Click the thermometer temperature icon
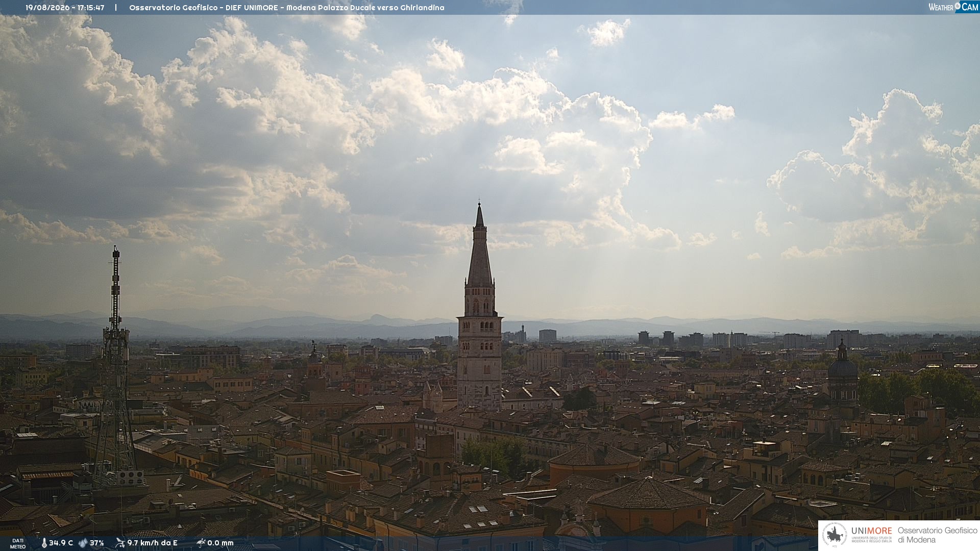The width and height of the screenshot is (980, 551). 44,543
